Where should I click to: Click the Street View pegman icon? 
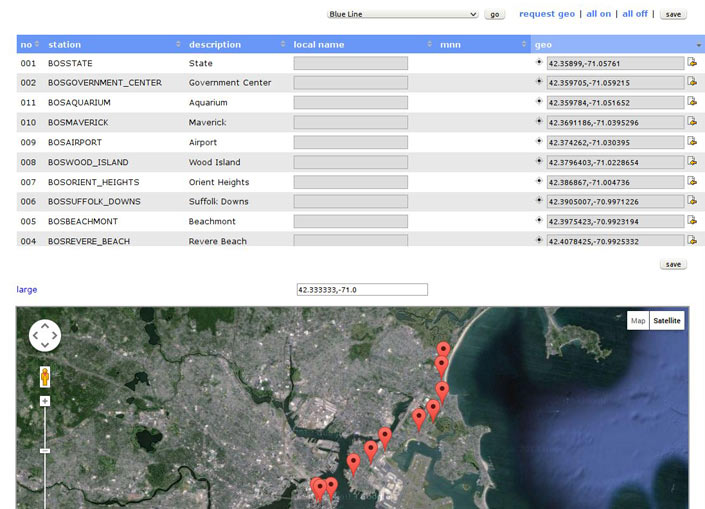[x=45, y=377]
